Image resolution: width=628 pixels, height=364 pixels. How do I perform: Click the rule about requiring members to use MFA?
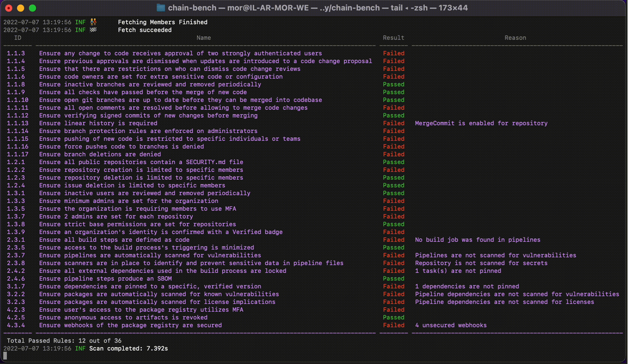tap(137, 209)
